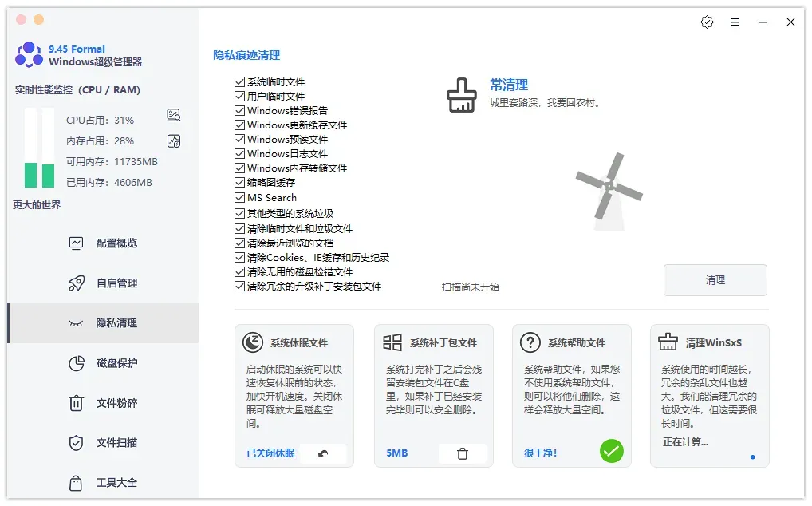Viewport: 812px width, 506px height.
Task: Click the 文件扫描 shield icon
Action: tap(76, 443)
